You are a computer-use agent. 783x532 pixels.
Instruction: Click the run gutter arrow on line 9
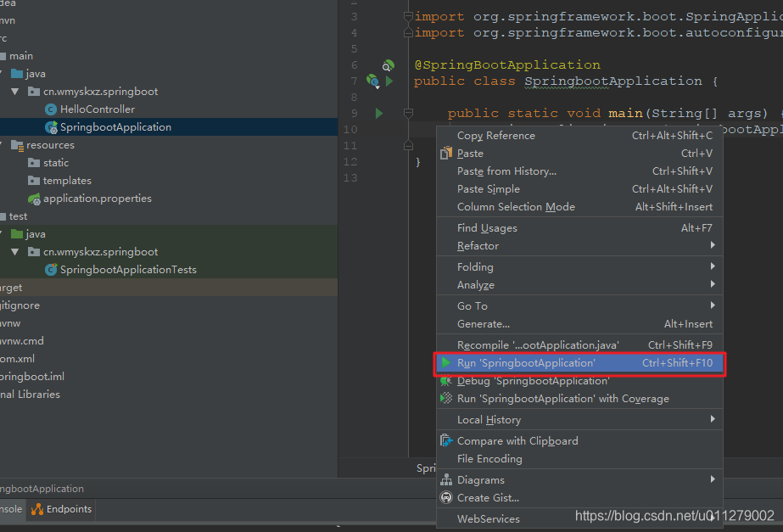(x=379, y=114)
